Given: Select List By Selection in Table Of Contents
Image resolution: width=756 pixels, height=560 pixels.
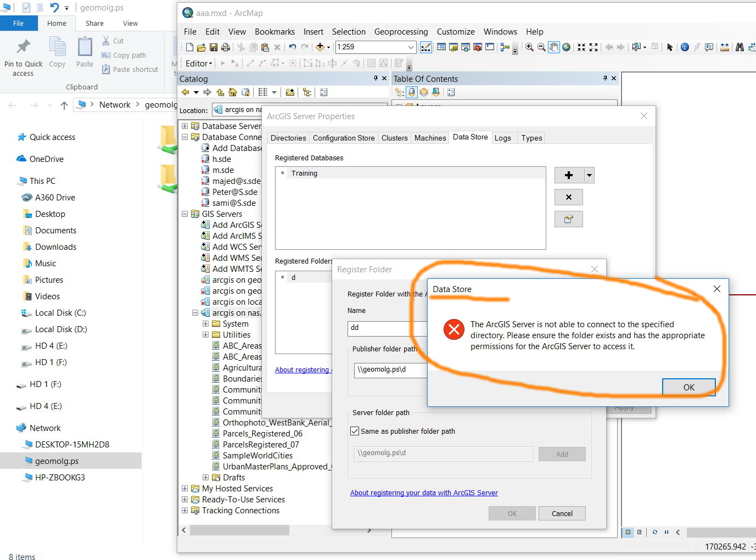Looking at the screenshot, I should click(x=436, y=92).
